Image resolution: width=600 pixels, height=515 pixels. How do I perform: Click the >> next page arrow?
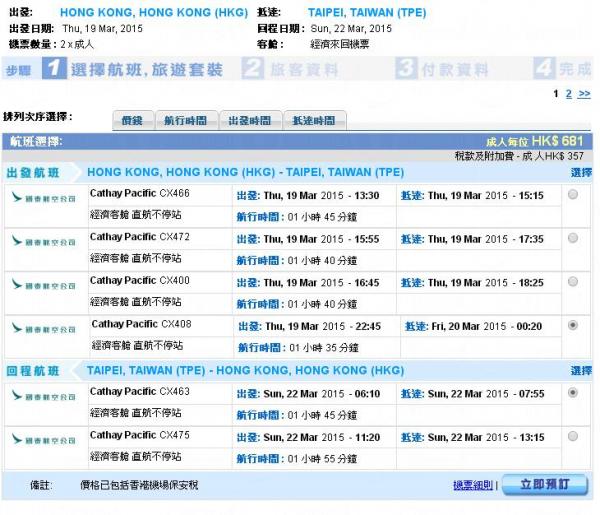click(584, 93)
